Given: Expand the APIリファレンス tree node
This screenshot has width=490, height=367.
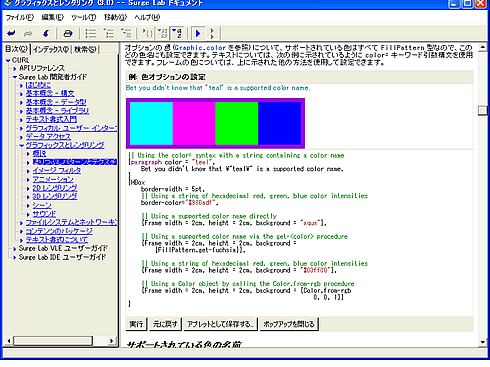Looking at the screenshot, I should coord(15,69).
